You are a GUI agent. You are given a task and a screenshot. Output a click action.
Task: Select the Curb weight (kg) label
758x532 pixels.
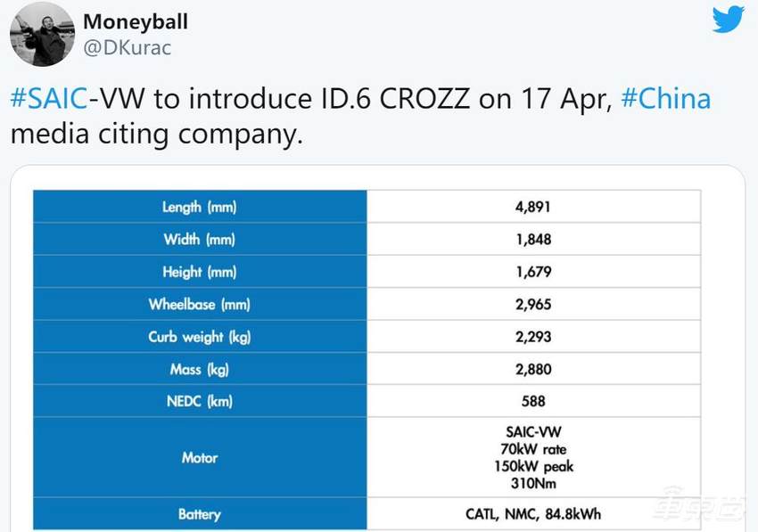200,337
